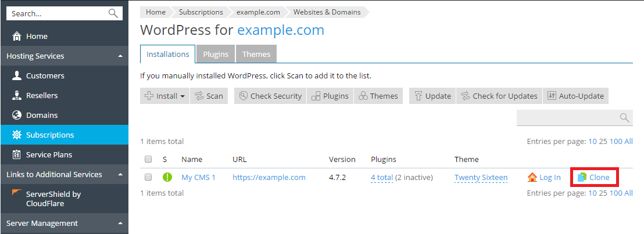This screenshot has height=234, width=644.
Task: Collapse the Hosting Services section
Action: tap(120, 56)
